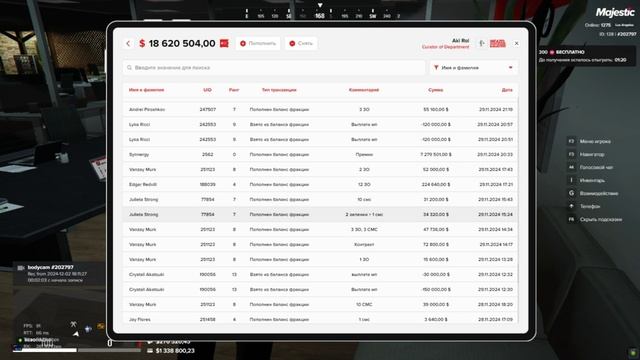Click the Сумма column header
The width and height of the screenshot is (640, 360).
pyautogui.click(x=436, y=90)
